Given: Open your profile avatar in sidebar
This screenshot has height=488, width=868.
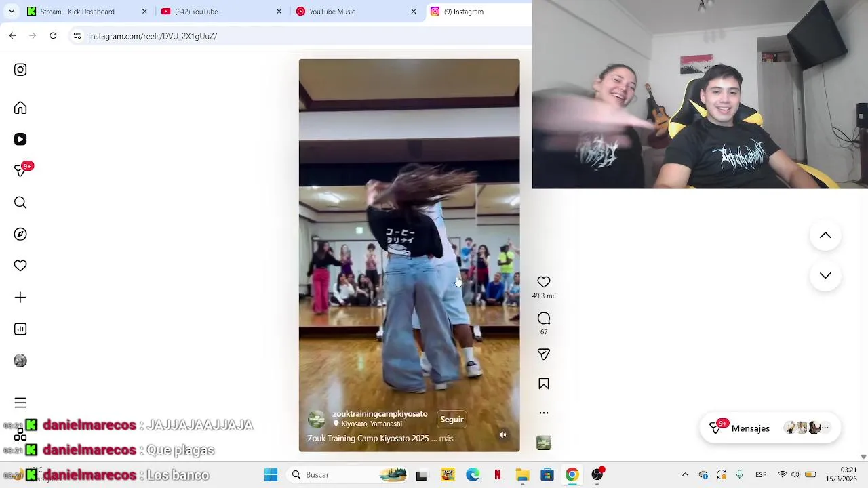Looking at the screenshot, I should point(20,361).
